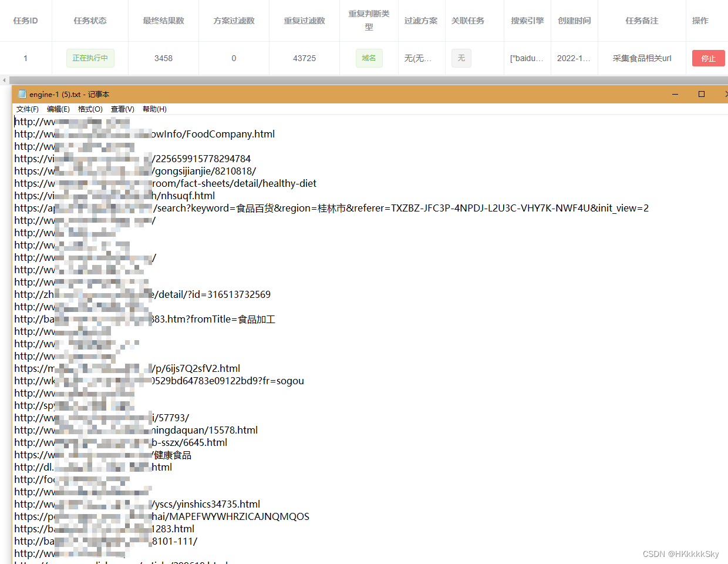
Task: Click the red 停止 button for task 1
Action: [x=708, y=58]
